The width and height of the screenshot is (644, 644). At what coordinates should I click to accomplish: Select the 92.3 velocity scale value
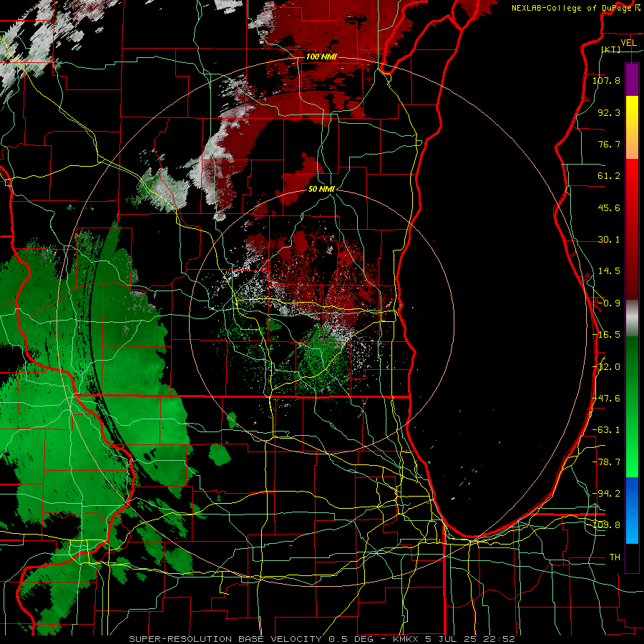(x=609, y=112)
